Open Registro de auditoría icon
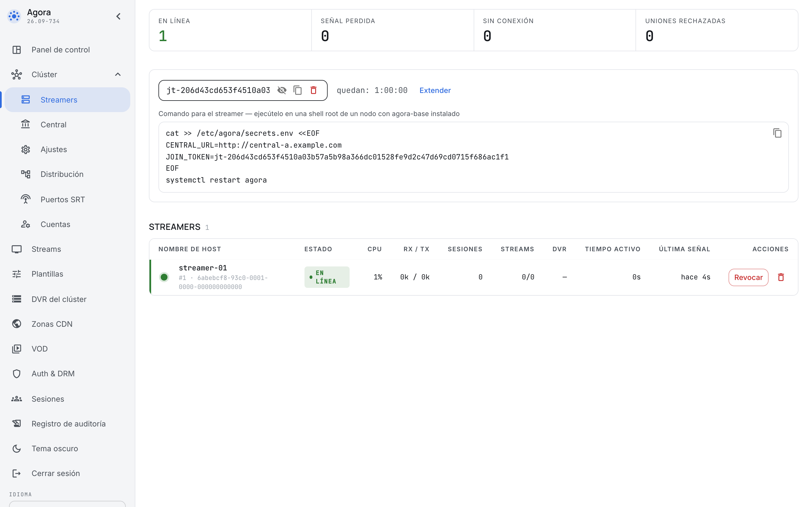 tap(16, 424)
